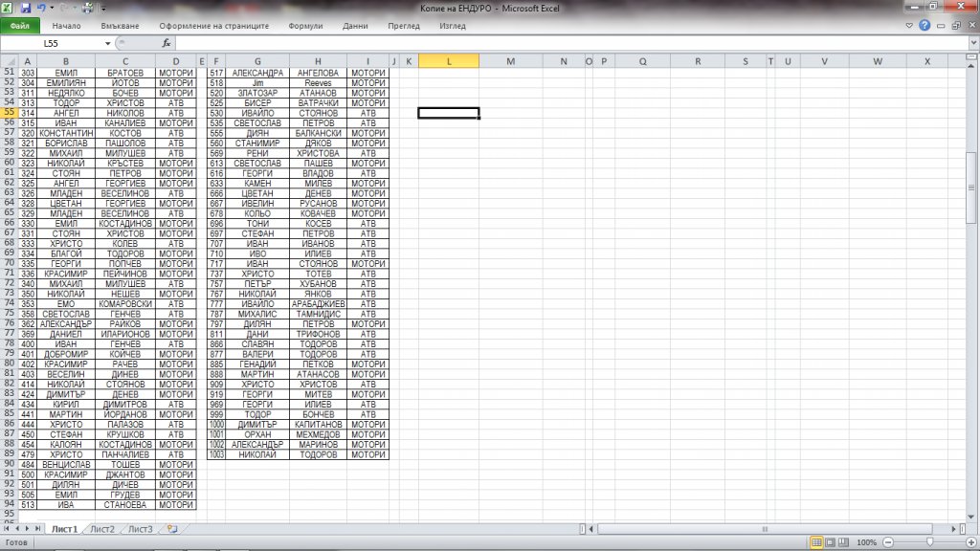The width and height of the screenshot is (980, 551).
Task: Click horizontal scrollbar right arrow
Action: (954, 528)
